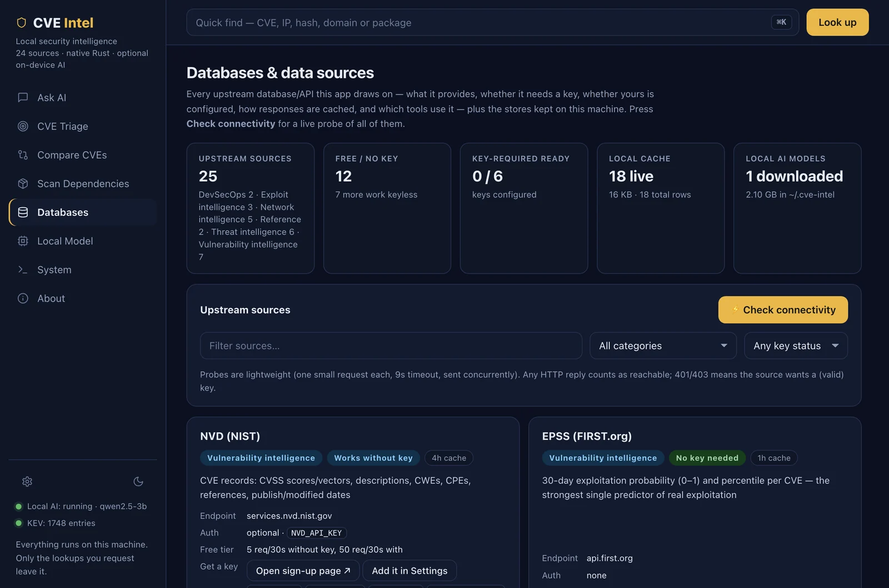This screenshot has width=889, height=588.
Task: Click the Works without key badge
Action: pos(373,458)
